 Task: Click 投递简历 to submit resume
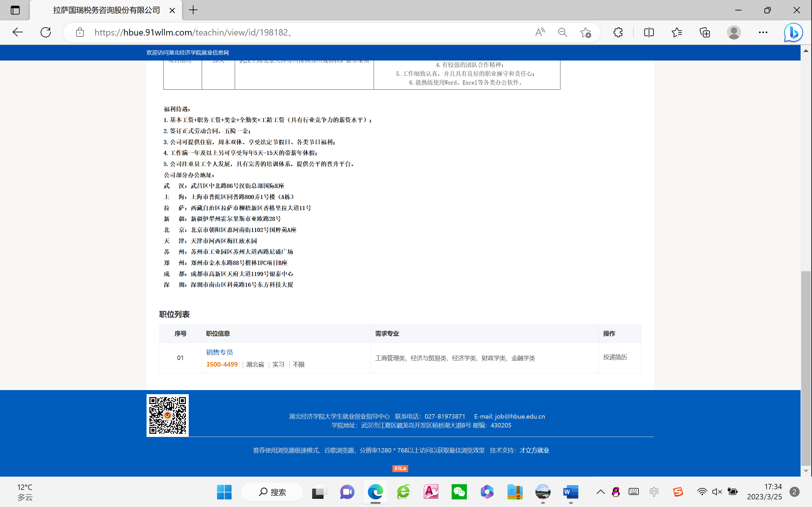click(x=615, y=357)
